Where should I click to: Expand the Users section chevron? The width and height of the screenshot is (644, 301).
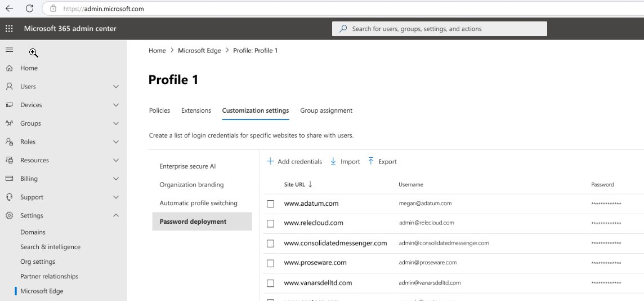[x=116, y=86]
